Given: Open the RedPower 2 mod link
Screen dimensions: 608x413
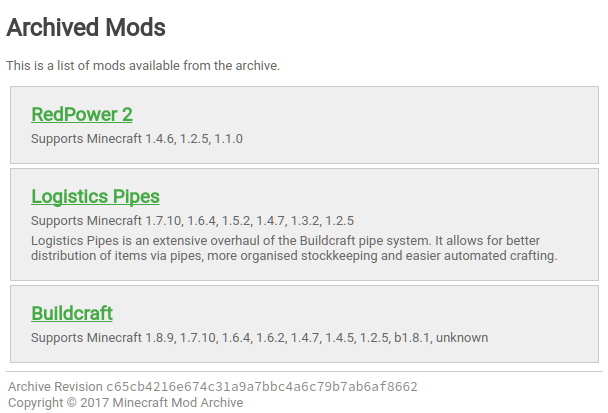Looking at the screenshot, I should [x=82, y=114].
